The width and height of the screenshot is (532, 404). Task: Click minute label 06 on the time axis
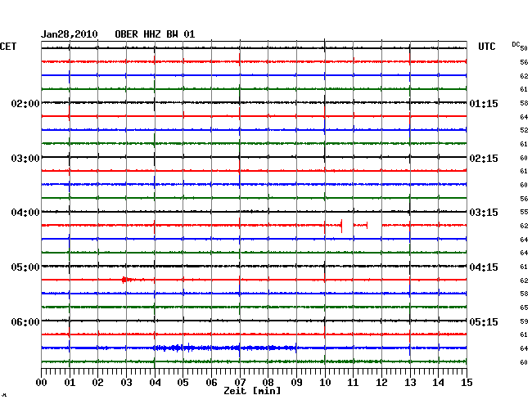click(211, 382)
